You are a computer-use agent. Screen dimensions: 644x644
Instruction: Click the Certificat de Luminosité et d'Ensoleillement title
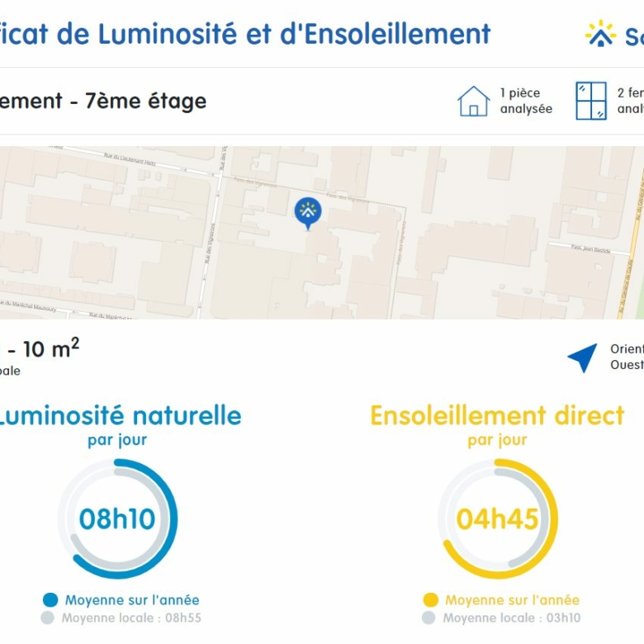pos(245,34)
